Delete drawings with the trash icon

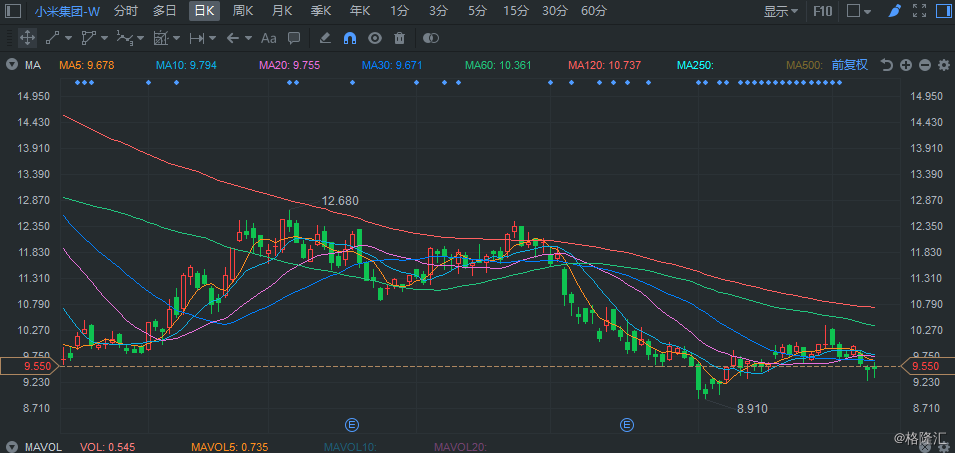point(400,38)
